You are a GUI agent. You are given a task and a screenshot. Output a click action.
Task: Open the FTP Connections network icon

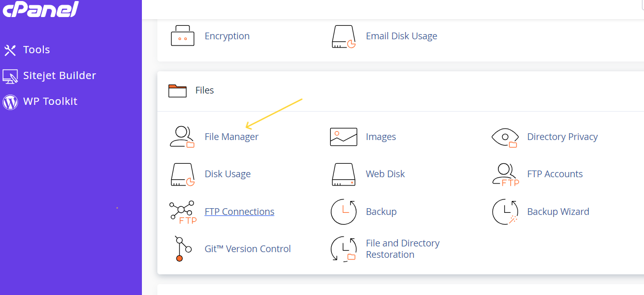pyautogui.click(x=183, y=212)
